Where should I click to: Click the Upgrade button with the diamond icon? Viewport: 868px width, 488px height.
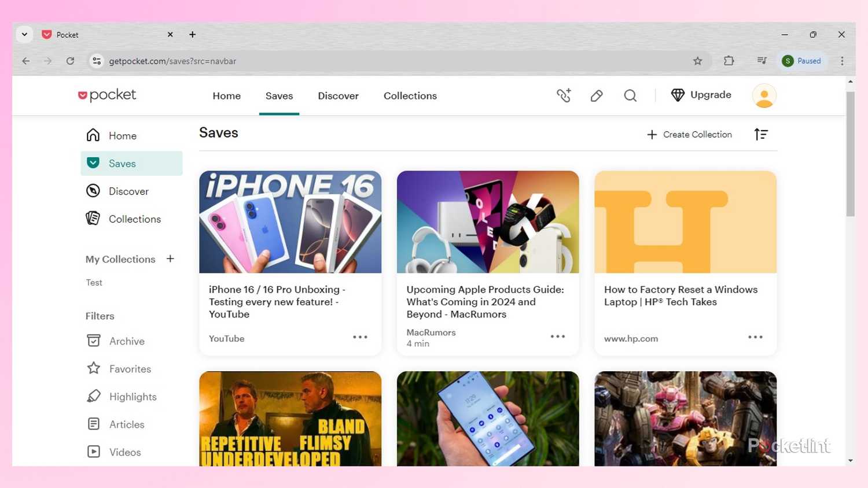pos(701,95)
